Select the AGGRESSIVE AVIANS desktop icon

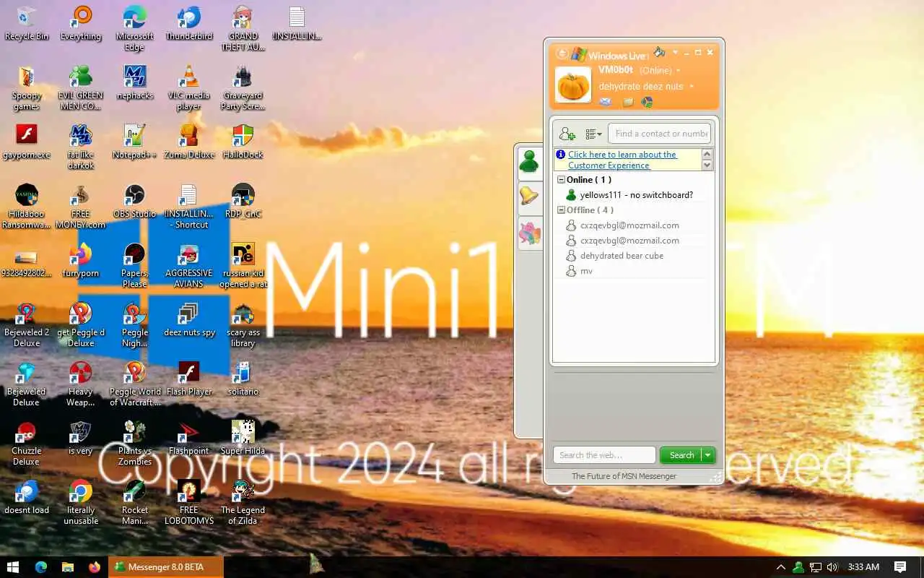pos(189,265)
